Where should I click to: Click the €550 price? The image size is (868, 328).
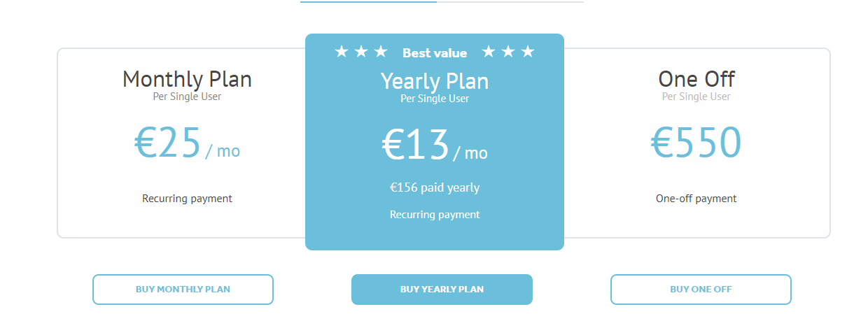point(696,143)
